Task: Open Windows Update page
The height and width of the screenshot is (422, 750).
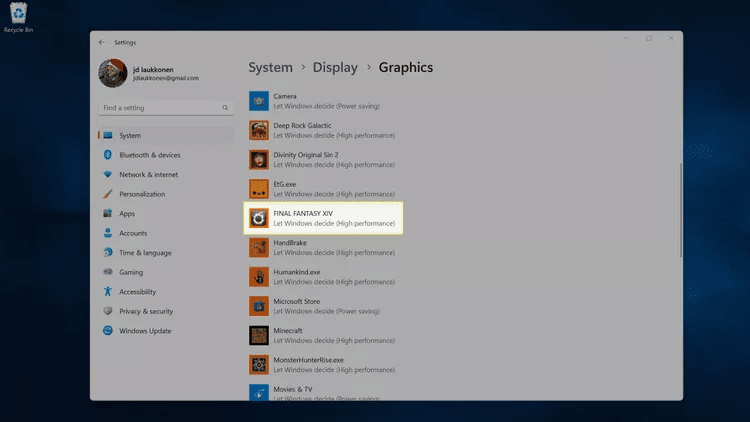Action: (x=166, y=331)
